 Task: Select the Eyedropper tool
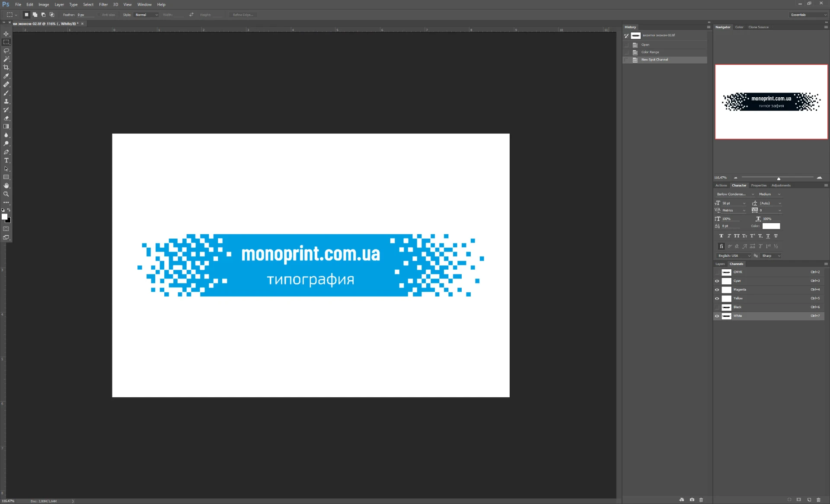[x=6, y=76]
